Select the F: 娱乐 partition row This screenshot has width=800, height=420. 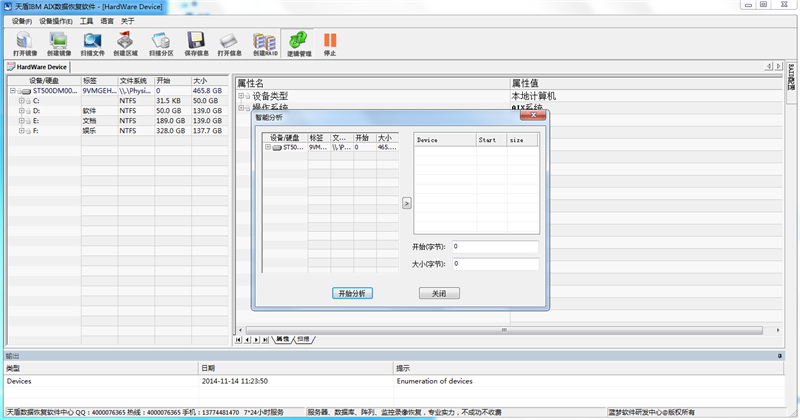point(118,131)
